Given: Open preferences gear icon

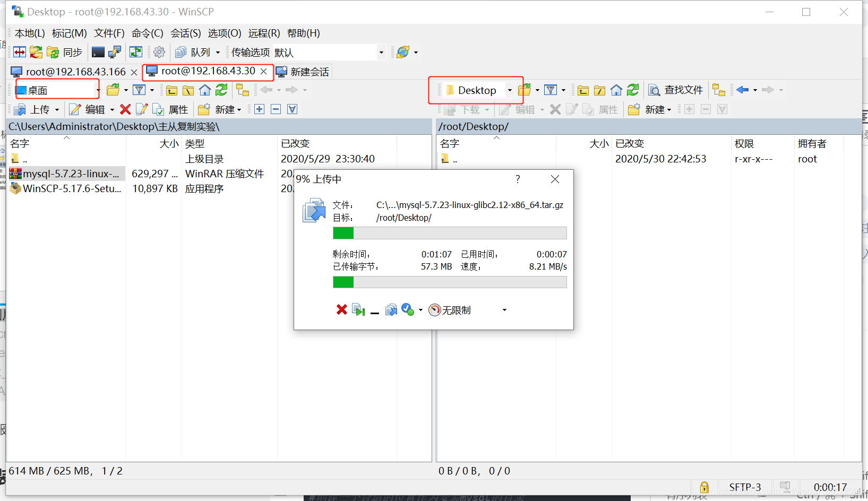Looking at the screenshot, I should tap(159, 52).
